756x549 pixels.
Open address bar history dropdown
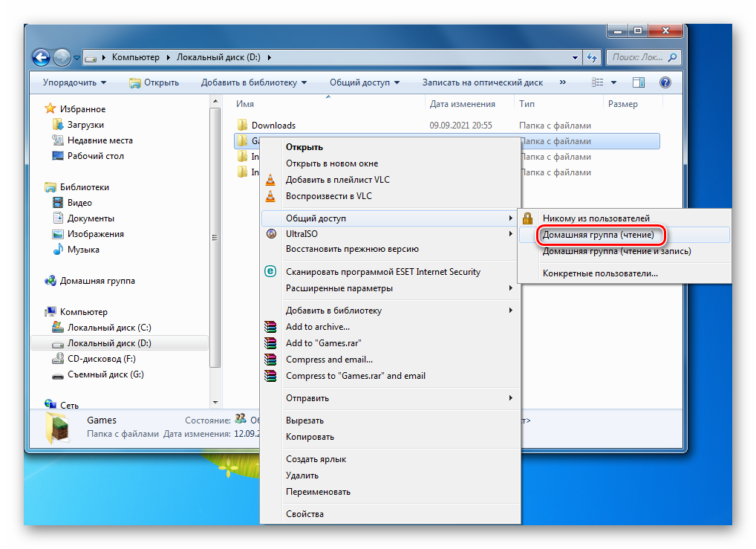(x=576, y=57)
